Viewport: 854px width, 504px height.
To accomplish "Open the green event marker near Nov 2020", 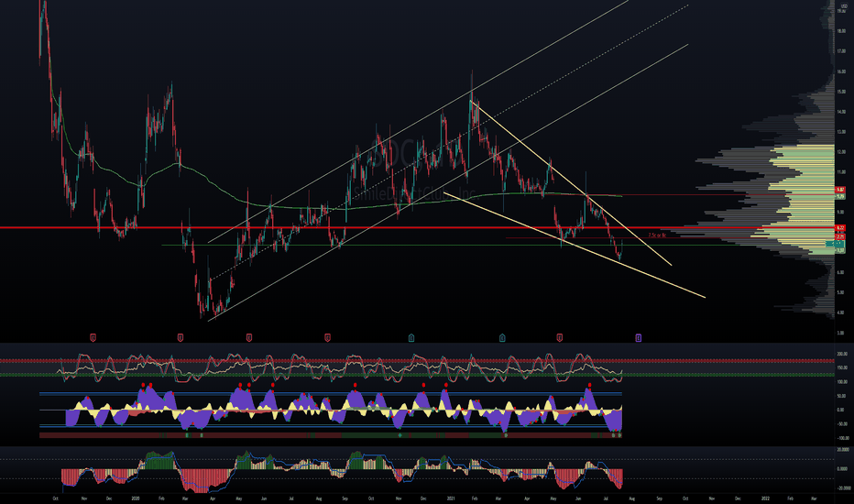I will tap(411, 338).
